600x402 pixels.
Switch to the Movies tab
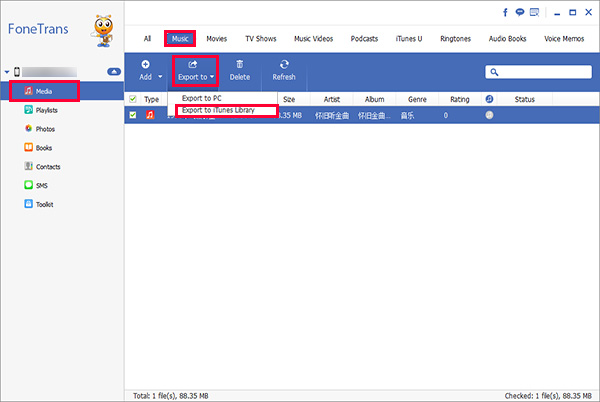pyautogui.click(x=217, y=39)
